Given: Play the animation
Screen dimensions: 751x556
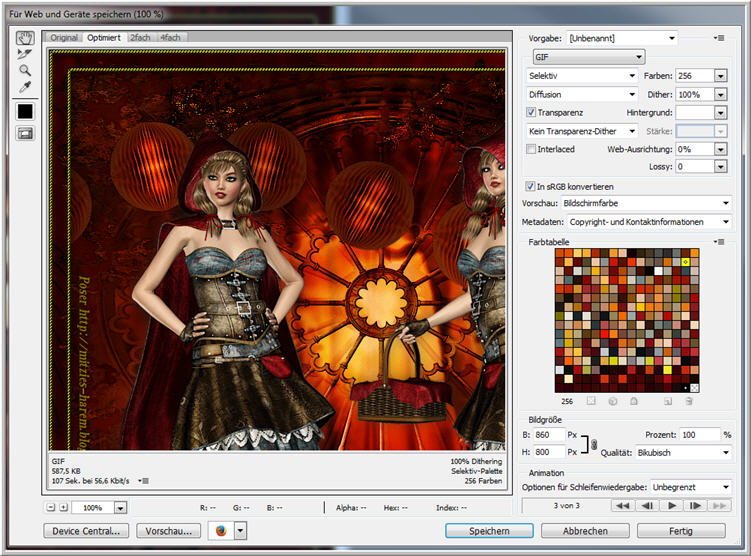Looking at the screenshot, I should point(671,506).
